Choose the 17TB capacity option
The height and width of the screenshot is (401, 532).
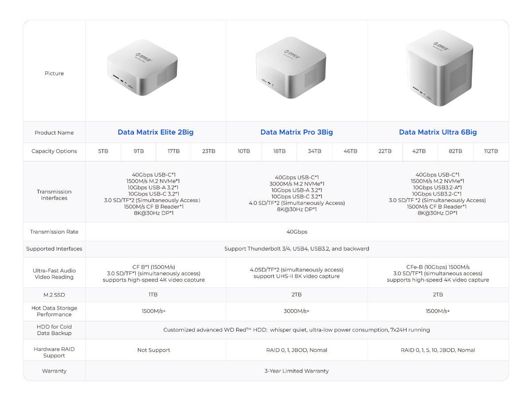tap(173, 151)
